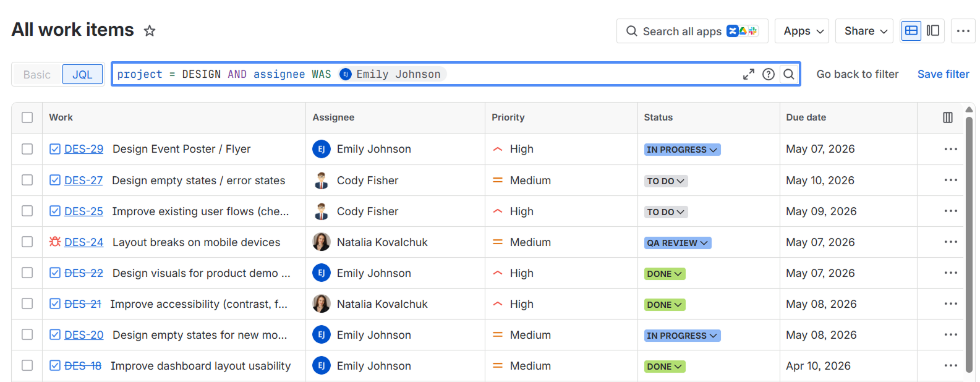This screenshot has width=980, height=382.
Task: Select the JQL mode tab
Action: point(82,75)
